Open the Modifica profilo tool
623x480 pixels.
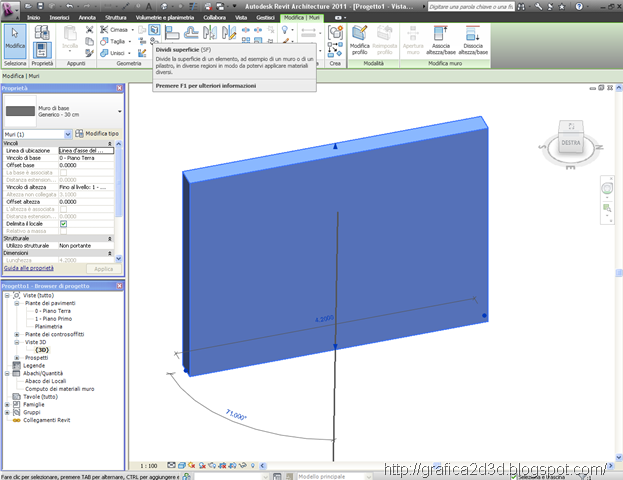360,40
